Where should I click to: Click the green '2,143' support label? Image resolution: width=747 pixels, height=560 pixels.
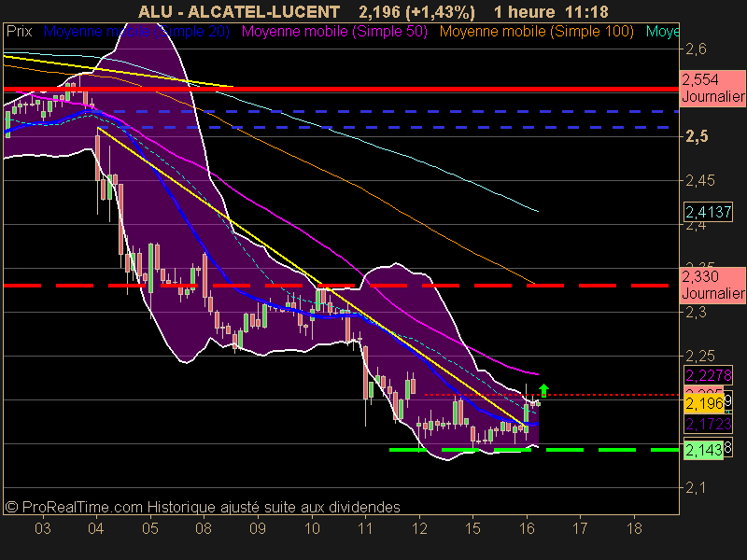point(704,450)
